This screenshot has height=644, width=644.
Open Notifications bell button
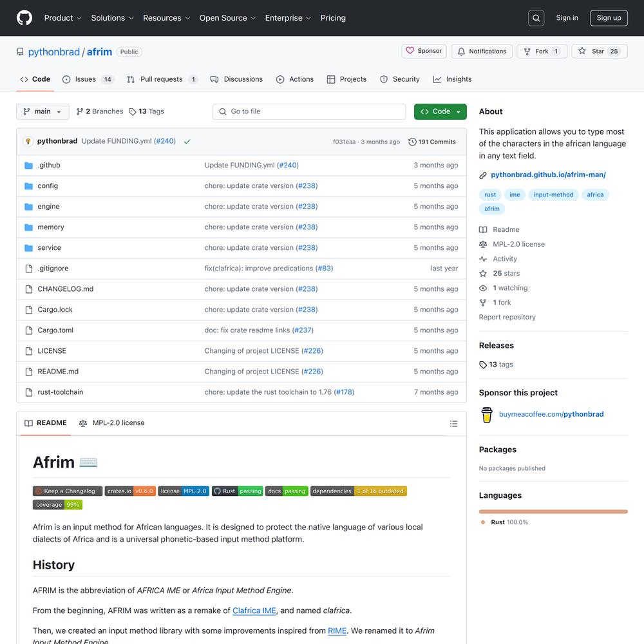482,52
